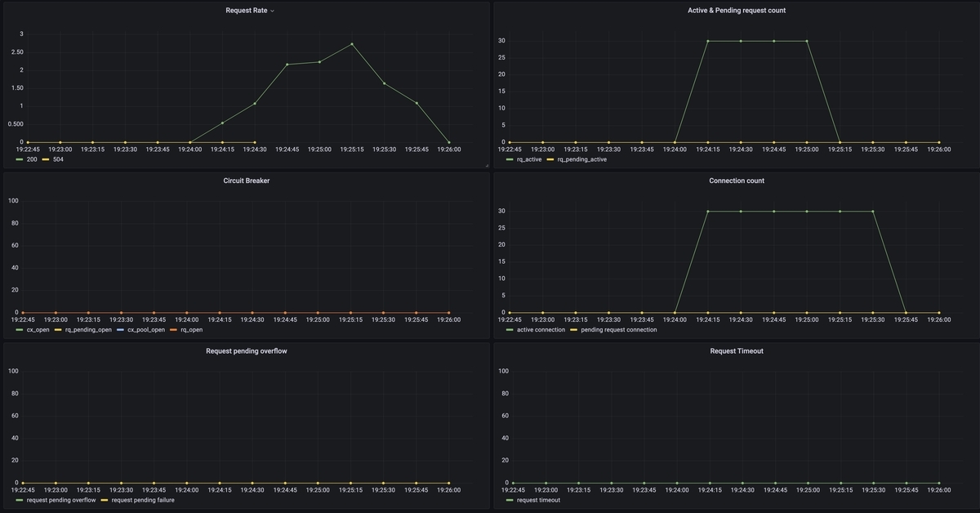This screenshot has width=980, height=513.
Task: Click the green rq_active legend color swatch
Action: tap(510, 159)
